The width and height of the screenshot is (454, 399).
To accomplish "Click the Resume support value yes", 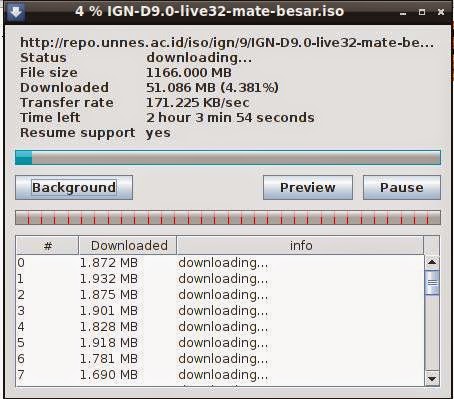I will pyautogui.click(x=158, y=133).
